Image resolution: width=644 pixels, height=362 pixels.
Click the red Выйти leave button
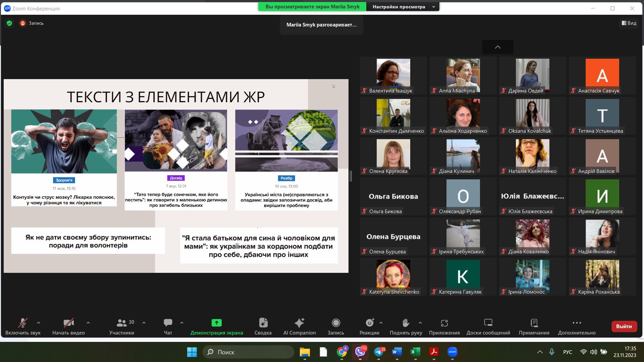624,326
